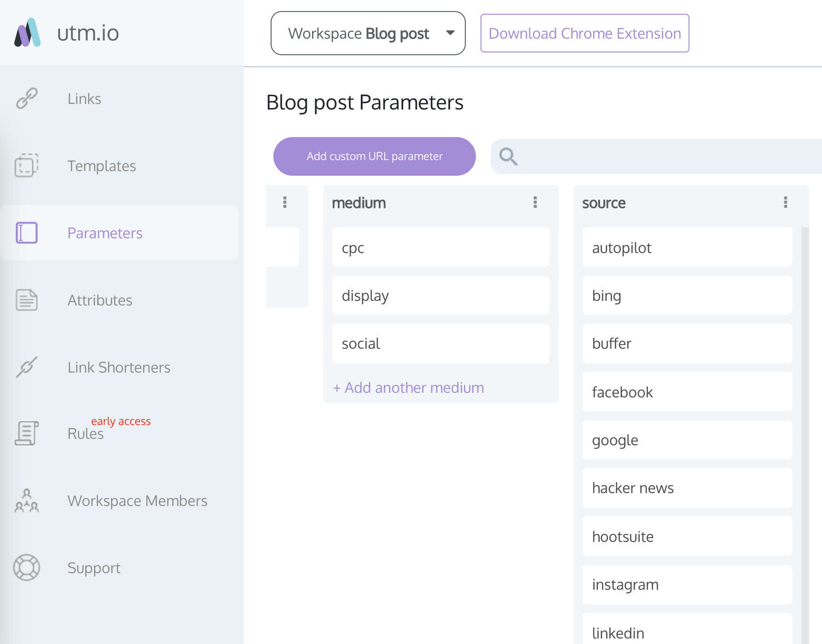Select the social medium value
The image size is (822, 644).
[441, 343]
